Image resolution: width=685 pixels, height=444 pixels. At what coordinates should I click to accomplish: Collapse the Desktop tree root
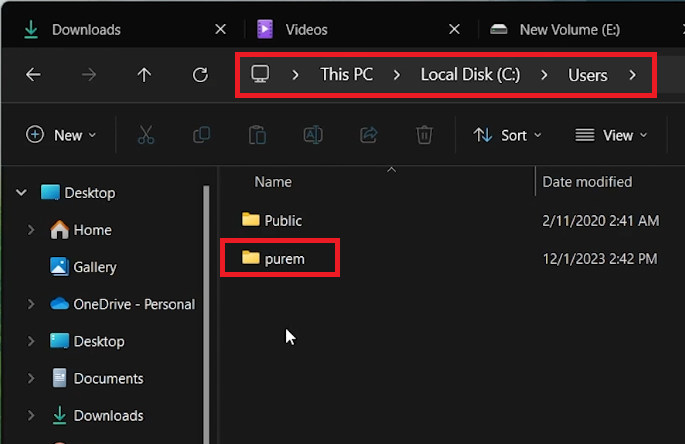click(21, 193)
